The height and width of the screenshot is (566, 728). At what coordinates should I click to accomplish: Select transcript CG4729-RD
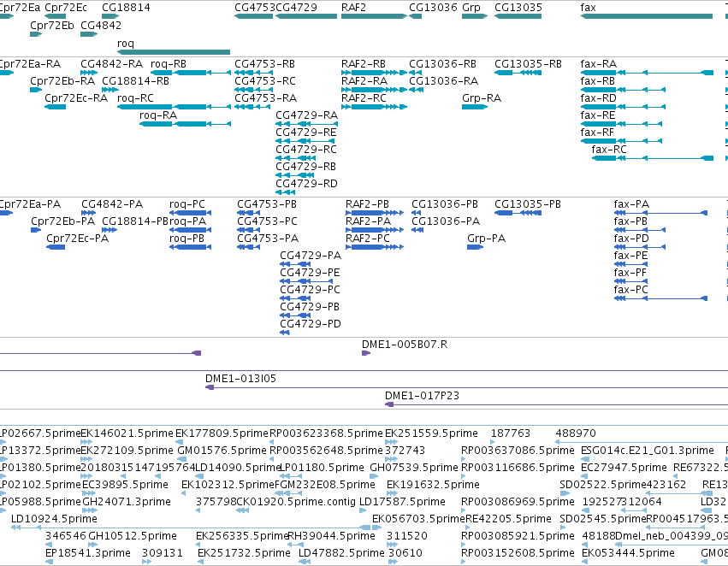pos(306,184)
